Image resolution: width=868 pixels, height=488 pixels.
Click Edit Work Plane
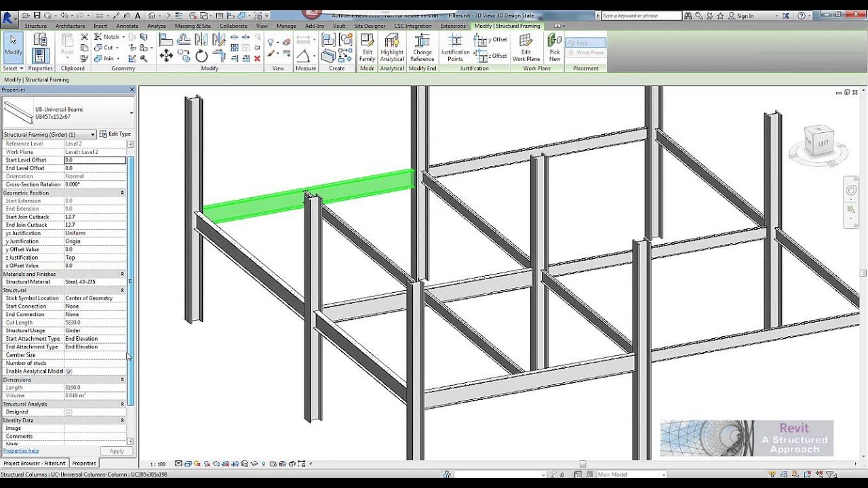526,47
